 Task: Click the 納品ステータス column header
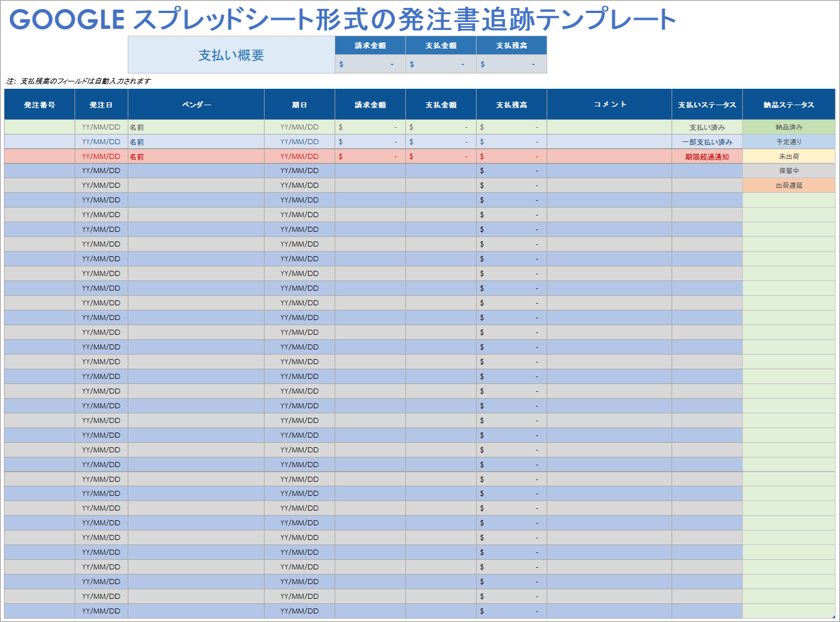coord(789,105)
